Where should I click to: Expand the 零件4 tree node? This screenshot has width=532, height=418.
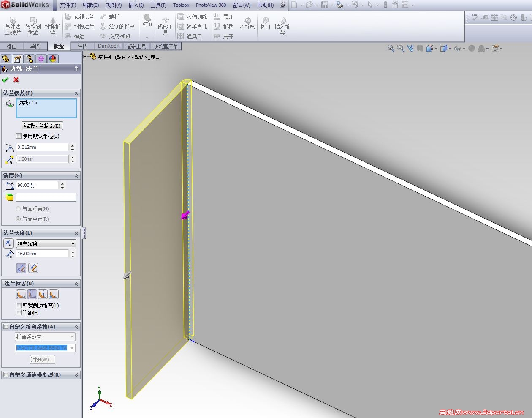pyautogui.click(x=85, y=57)
